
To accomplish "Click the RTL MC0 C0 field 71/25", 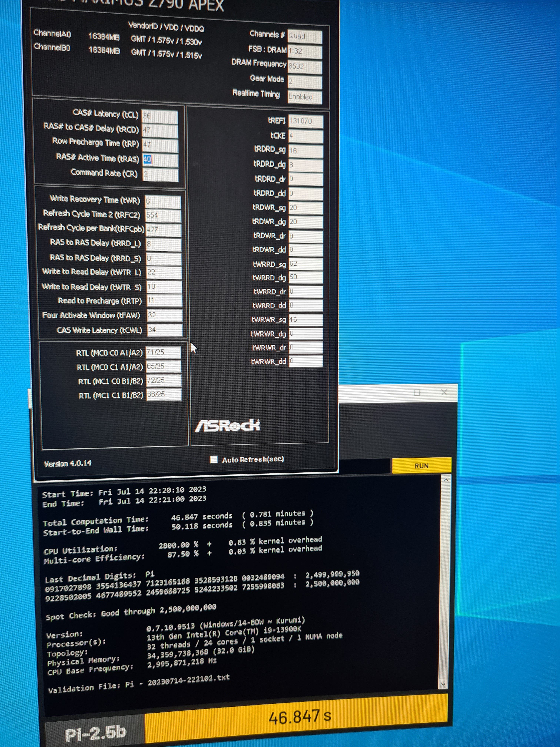I will [163, 352].
